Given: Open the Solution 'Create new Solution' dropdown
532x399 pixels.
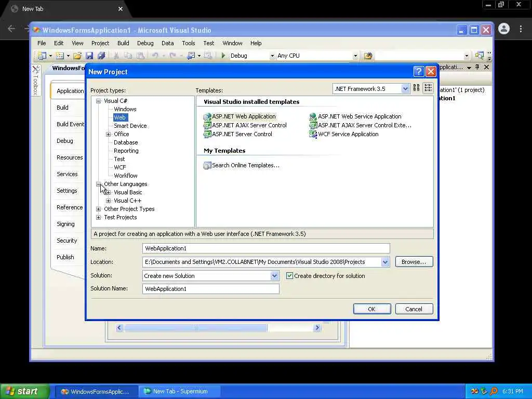Looking at the screenshot, I should pyautogui.click(x=274, y=276).
